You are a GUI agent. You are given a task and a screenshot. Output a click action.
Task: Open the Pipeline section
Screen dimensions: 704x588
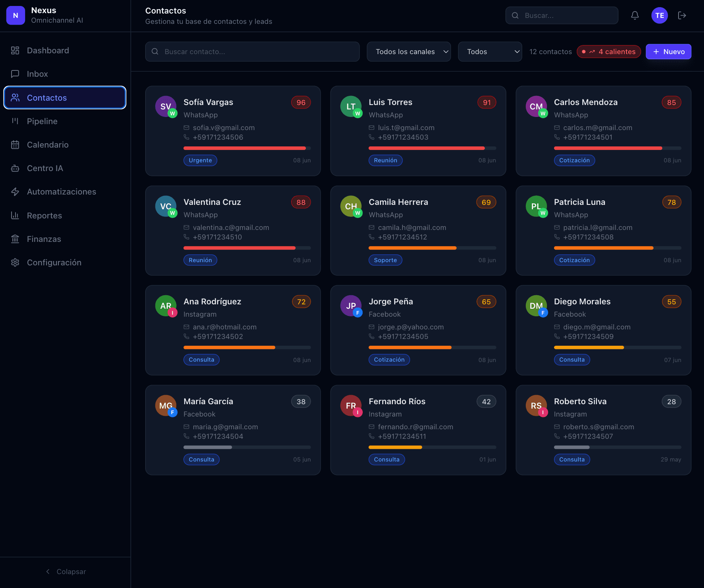click(65, 121)
